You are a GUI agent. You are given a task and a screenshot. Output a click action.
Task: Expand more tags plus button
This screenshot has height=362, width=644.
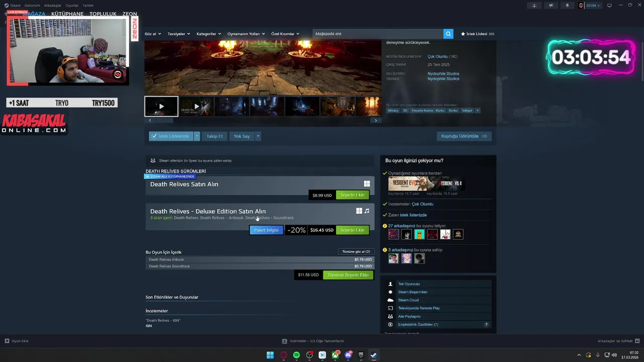click(x=477, y=111)
